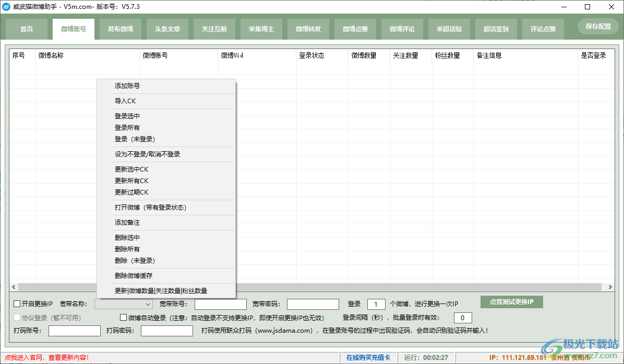Choose 删除微博缓存 from the menu
Screen dimensions: 624x364
[x=166, y=276]
